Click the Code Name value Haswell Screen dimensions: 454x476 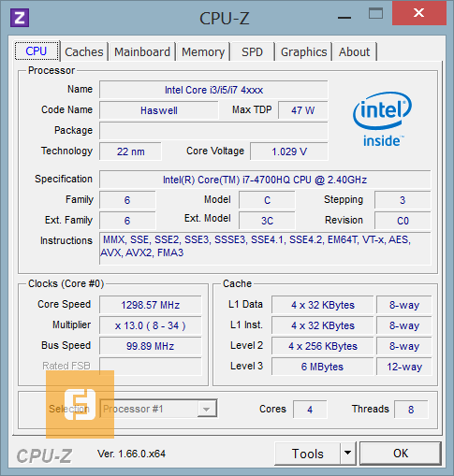[x=159, y=110]
